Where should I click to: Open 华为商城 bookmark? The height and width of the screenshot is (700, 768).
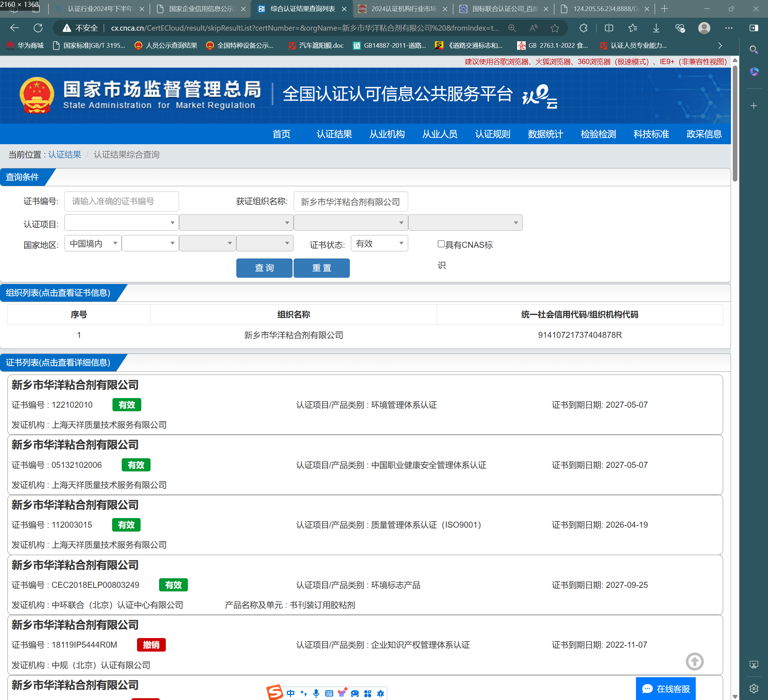point(25,46)
